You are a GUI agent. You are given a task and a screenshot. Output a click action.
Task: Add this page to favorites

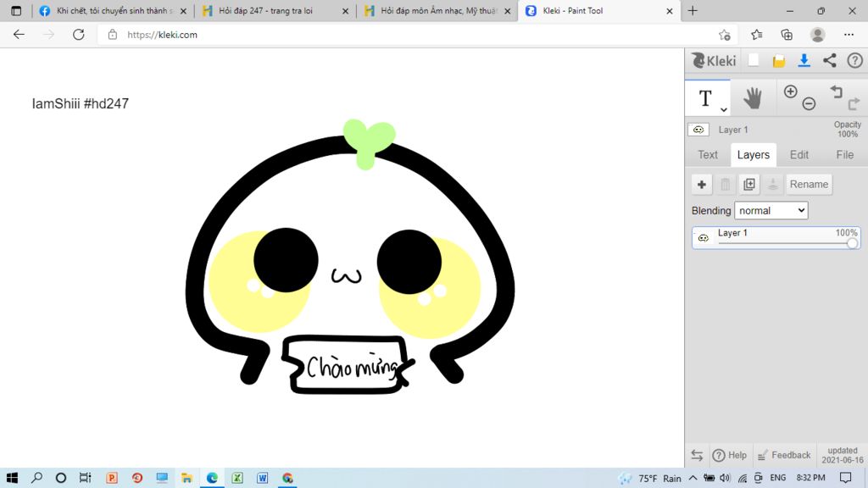[724, 35]
